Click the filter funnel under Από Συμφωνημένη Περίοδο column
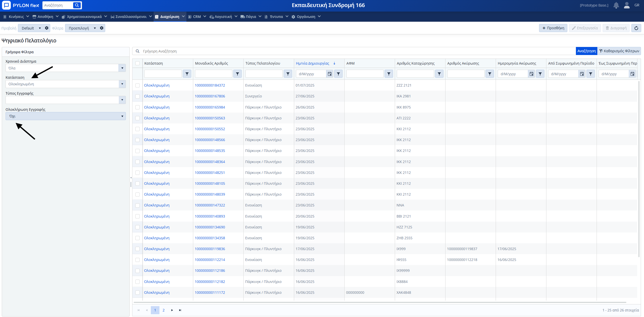This screenshot has width=644, height=317. (591, 74)
